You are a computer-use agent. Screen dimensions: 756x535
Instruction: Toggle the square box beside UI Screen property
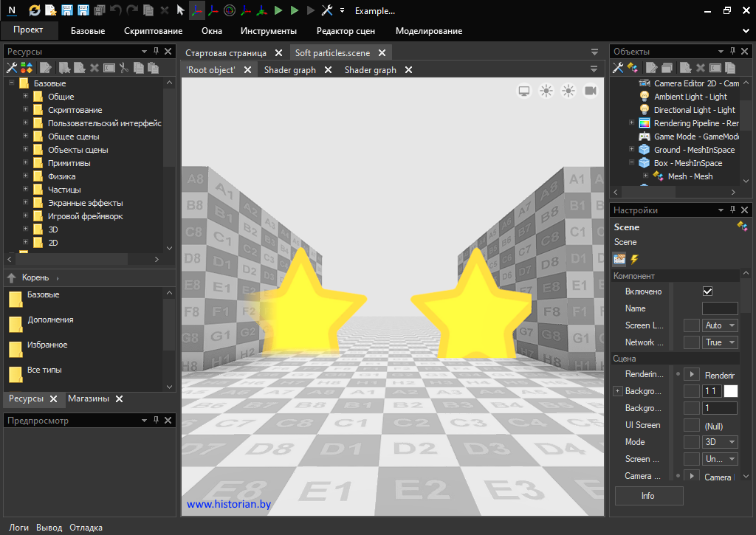tap(691, 425)
